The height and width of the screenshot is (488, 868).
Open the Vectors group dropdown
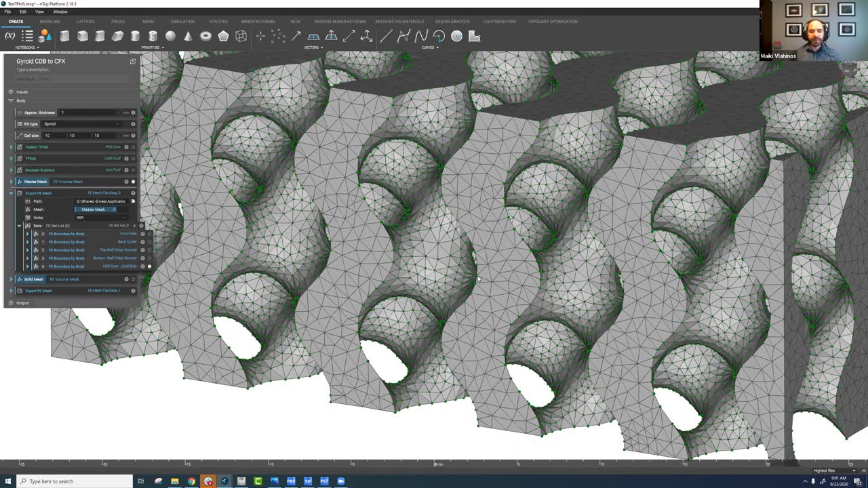pos(313,47)
